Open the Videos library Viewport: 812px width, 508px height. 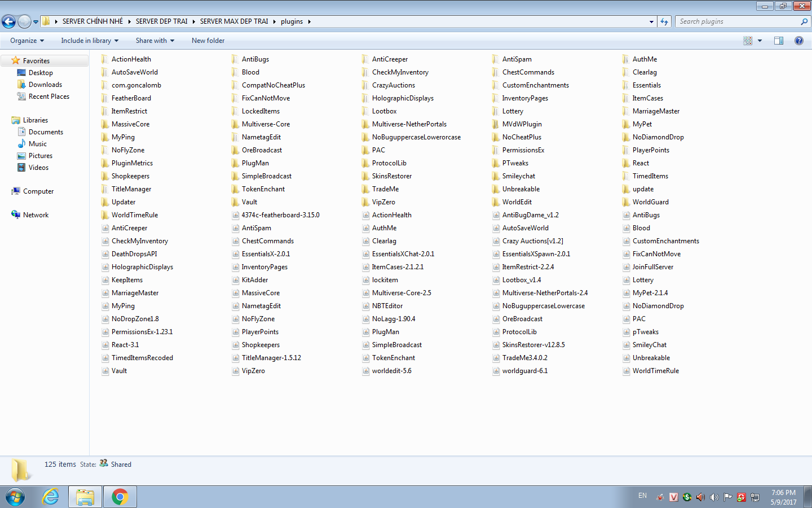(38, 168)
